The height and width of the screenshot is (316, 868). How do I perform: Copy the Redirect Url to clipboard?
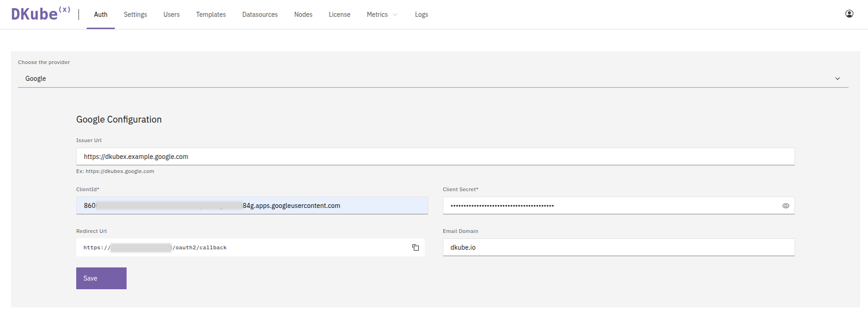click(x=415, y=247)
